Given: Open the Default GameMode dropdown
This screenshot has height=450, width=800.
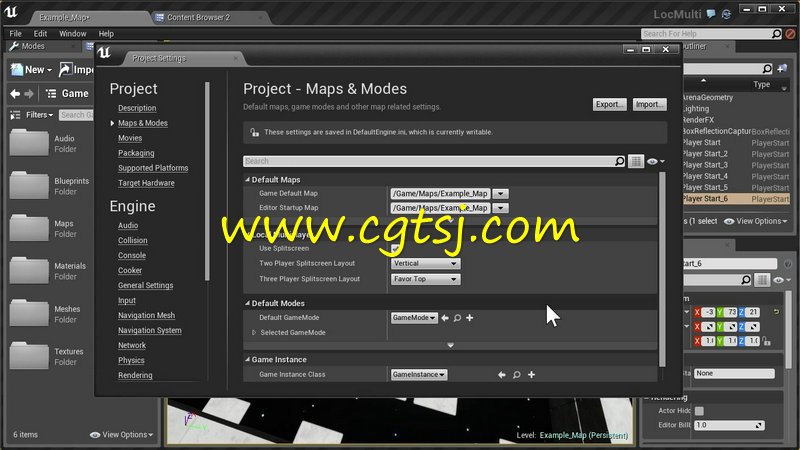Looking at the screenshot, I should click(x=414, y=318).
